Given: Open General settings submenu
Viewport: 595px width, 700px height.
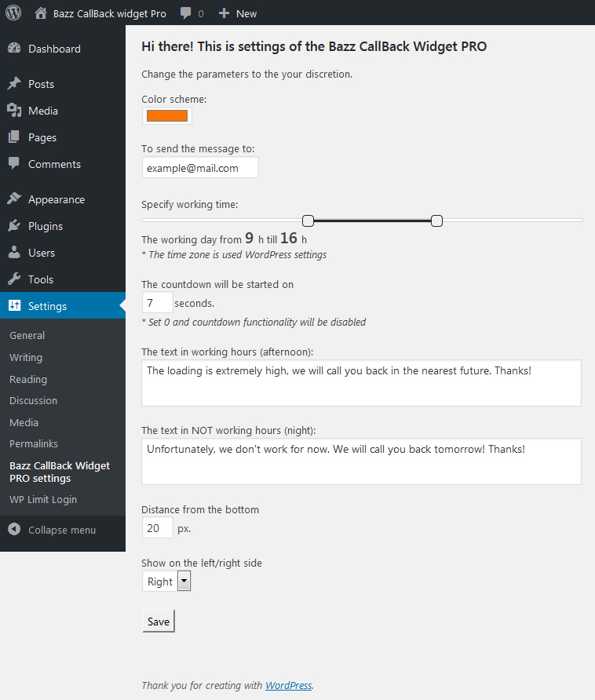Looking at the screenshot, I should [27, 335].
